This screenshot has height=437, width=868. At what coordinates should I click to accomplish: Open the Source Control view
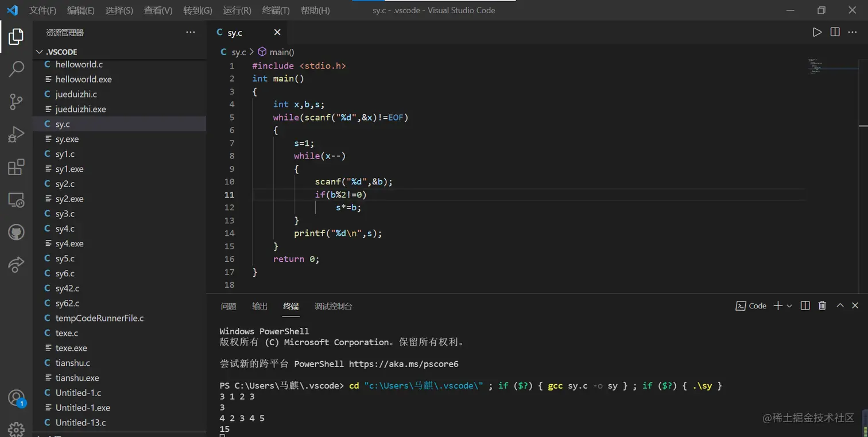point(16,102)
